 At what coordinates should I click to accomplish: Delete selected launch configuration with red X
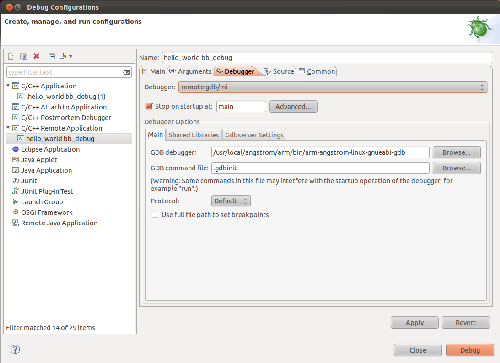click(36, 56)
